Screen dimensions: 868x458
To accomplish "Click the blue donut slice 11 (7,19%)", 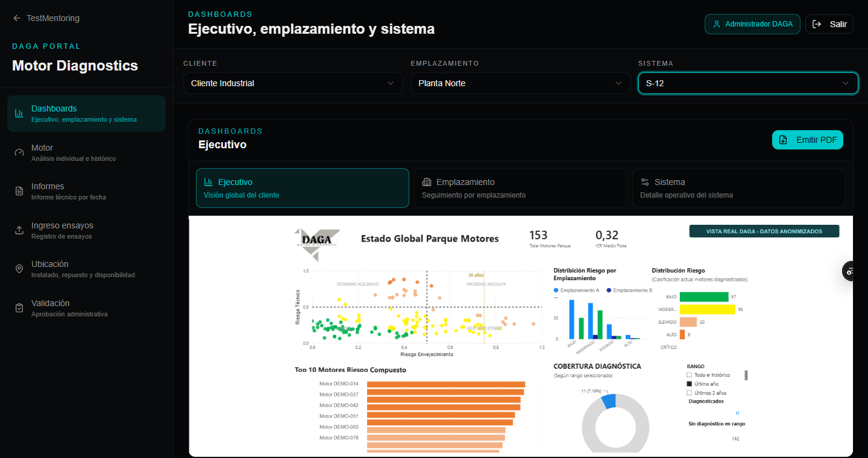I will coord(609,401).
